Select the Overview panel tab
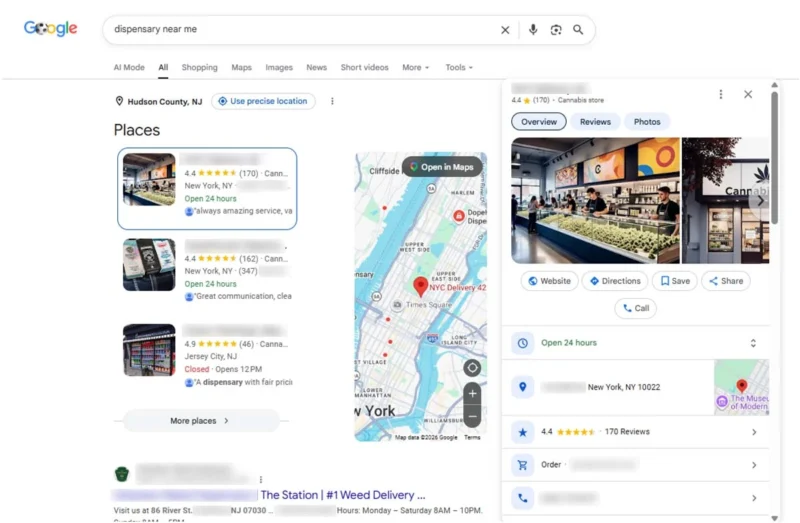The image size is (800, 523). pos(539,122)
